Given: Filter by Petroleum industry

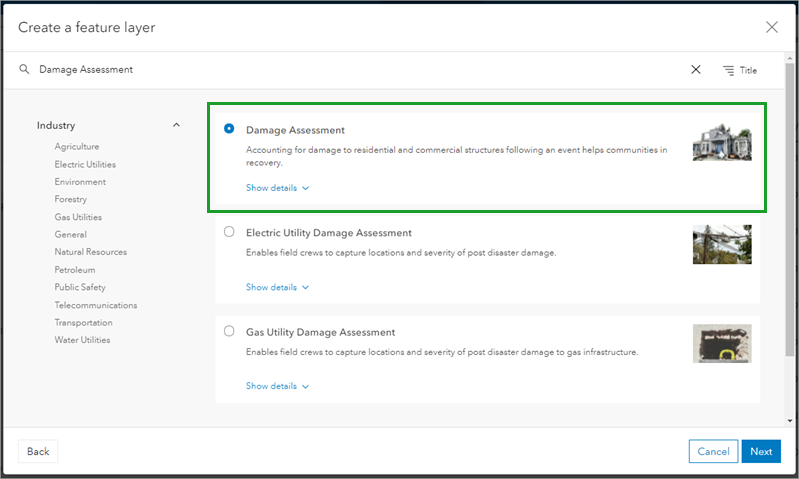Looking at the screenshot, I should (x=75, y=270).
